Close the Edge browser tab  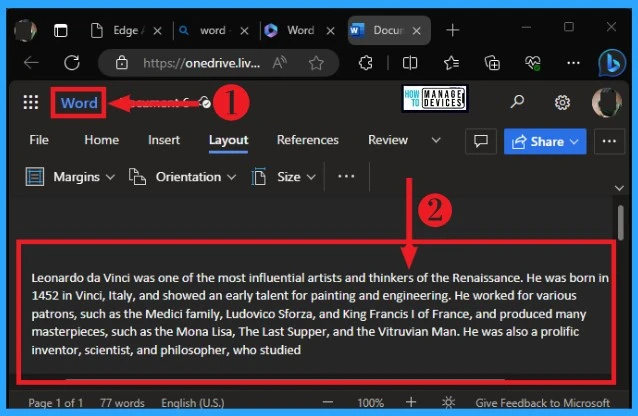[158, 31]
